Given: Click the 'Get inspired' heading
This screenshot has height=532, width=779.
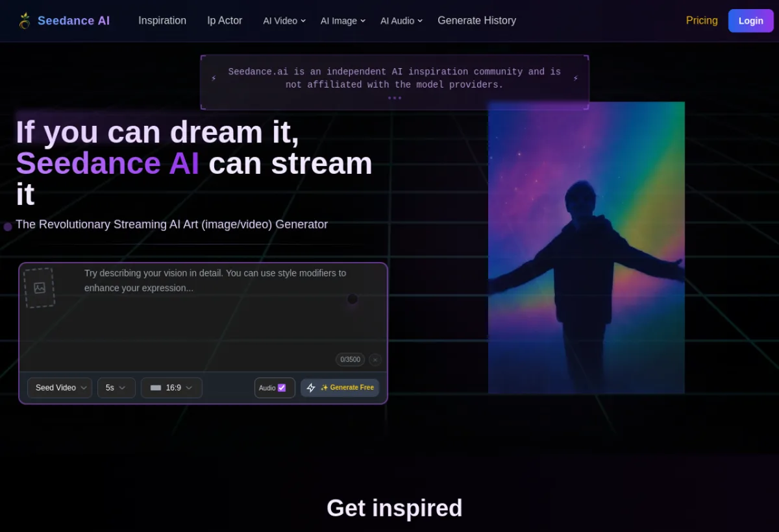Looking at the screenshot, I should point(395,508).
